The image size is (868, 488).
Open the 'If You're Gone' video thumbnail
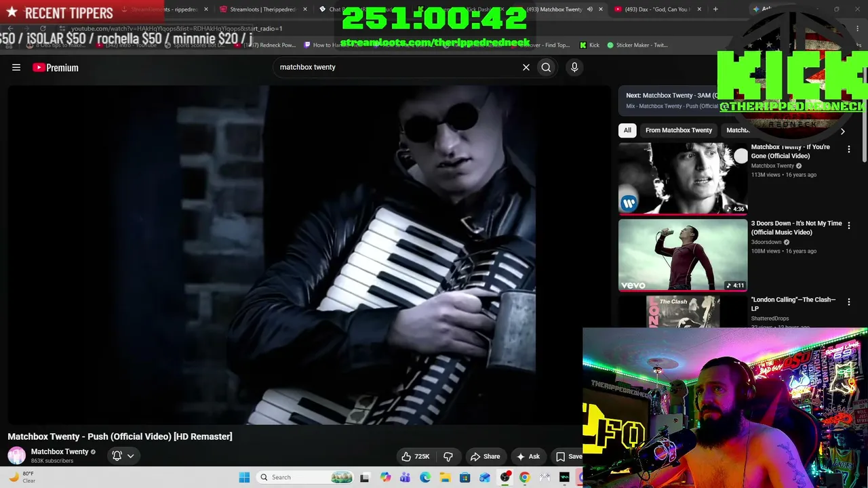(x=683, y=178)
